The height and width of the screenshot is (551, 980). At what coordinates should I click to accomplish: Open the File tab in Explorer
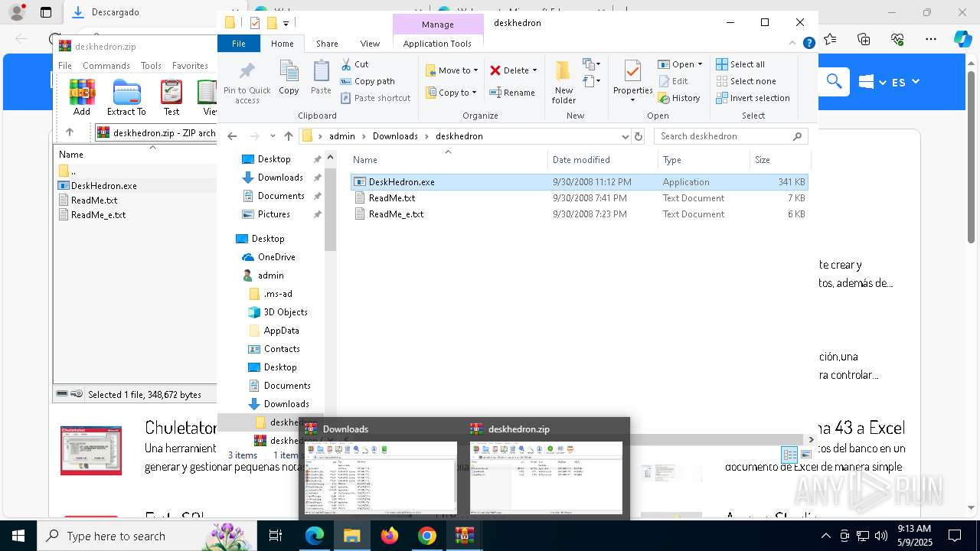239,44
